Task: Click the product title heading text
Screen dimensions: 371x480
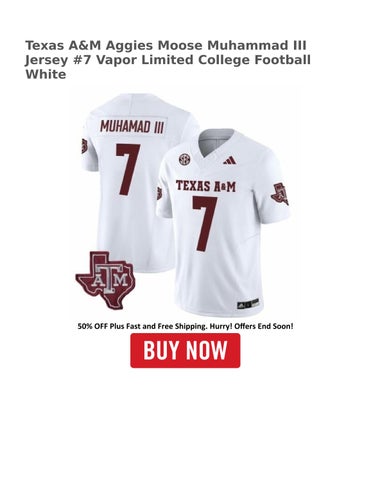Action: 168,60
